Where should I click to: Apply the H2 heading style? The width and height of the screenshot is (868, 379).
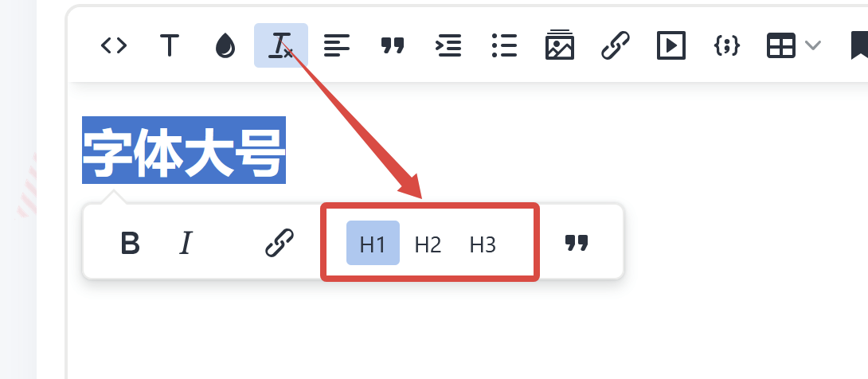click(x=428, y=244)
